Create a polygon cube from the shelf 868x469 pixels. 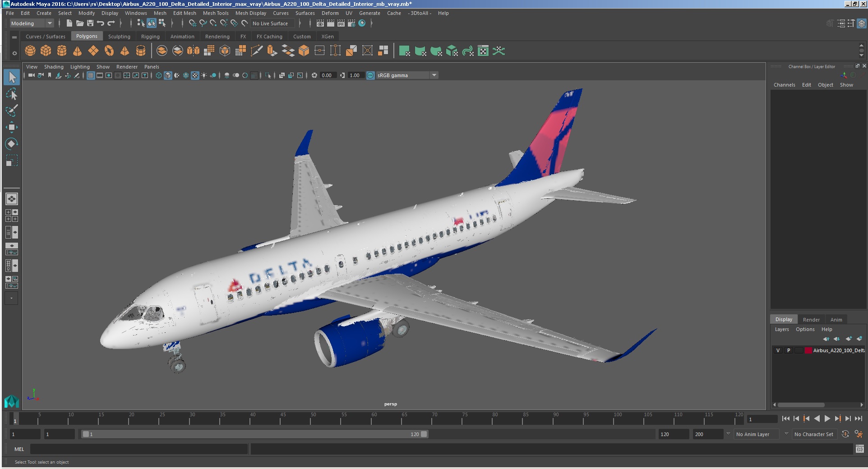pyautogui.click(x=46, y=51)
